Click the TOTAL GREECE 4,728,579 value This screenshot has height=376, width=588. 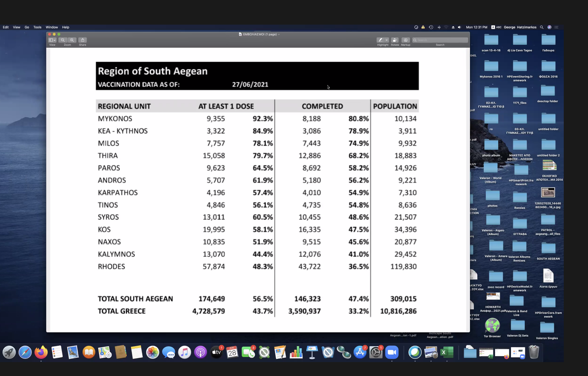click(209, 311)
